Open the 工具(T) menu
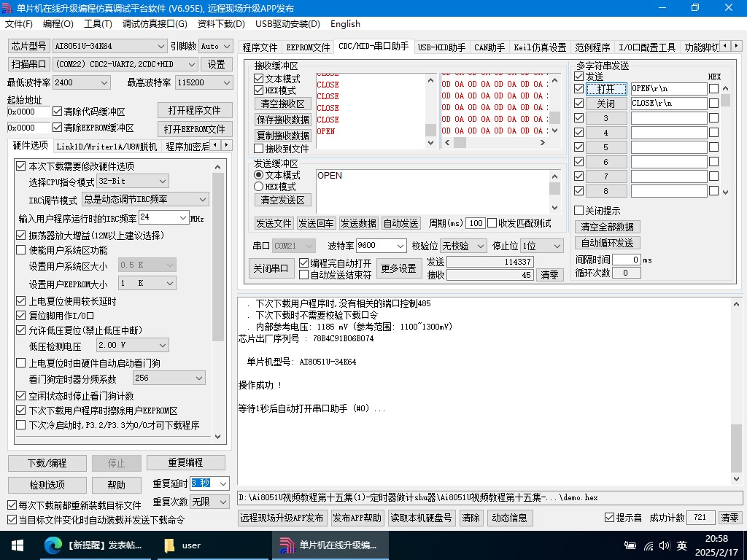747x560 pixels. click(x=98, y=24)
